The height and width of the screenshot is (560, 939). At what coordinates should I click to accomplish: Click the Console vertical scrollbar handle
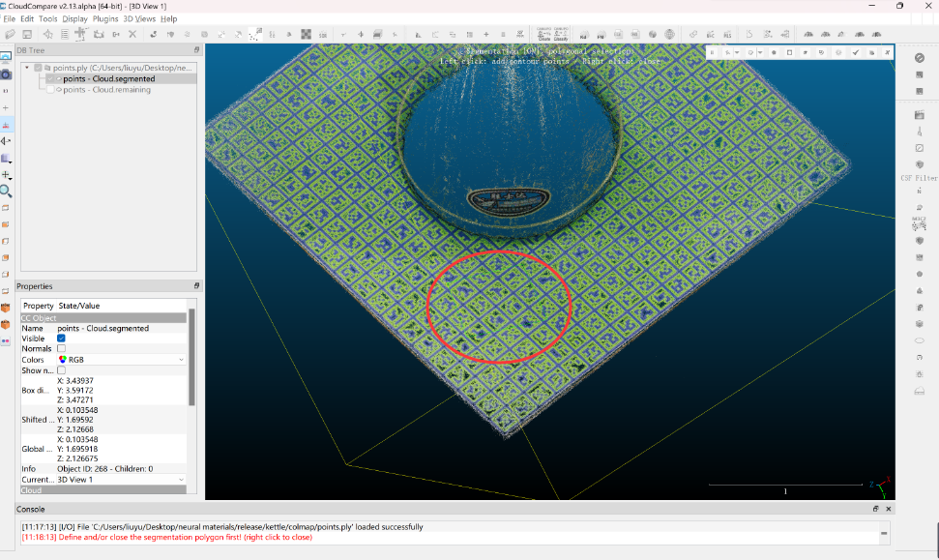click(x=884, y=533)
